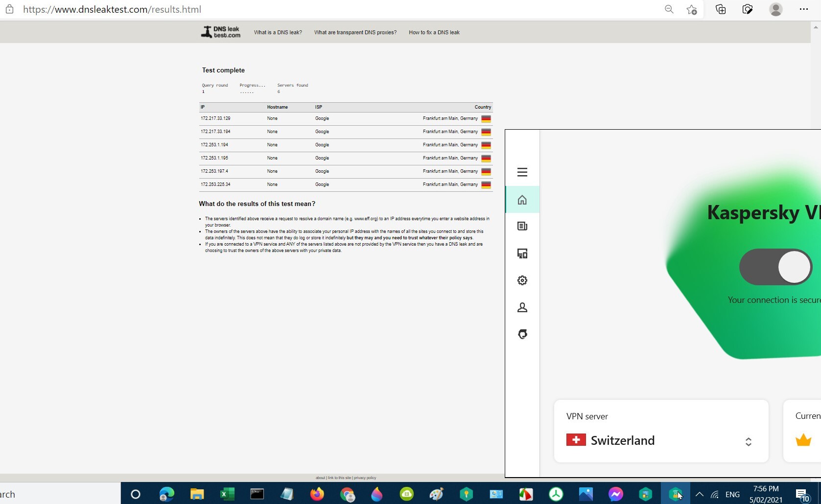Open Kaspersky VPN settings gear
Viewport: 821px width, 504px height.
tap(522, 280)
